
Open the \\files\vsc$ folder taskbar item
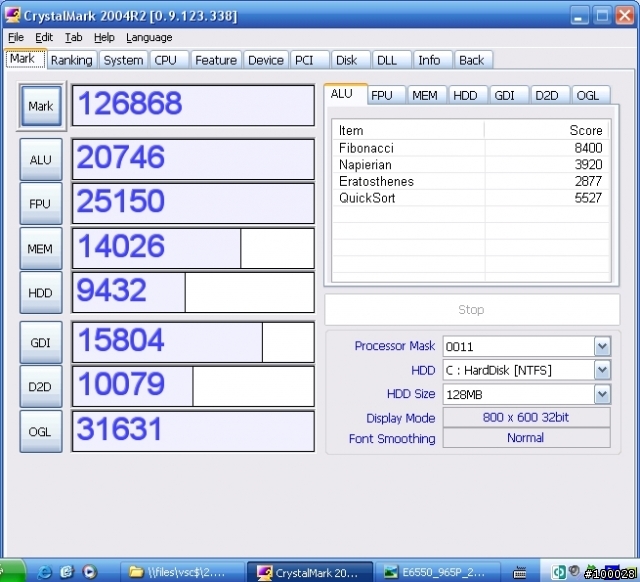[x=182, y=572]
